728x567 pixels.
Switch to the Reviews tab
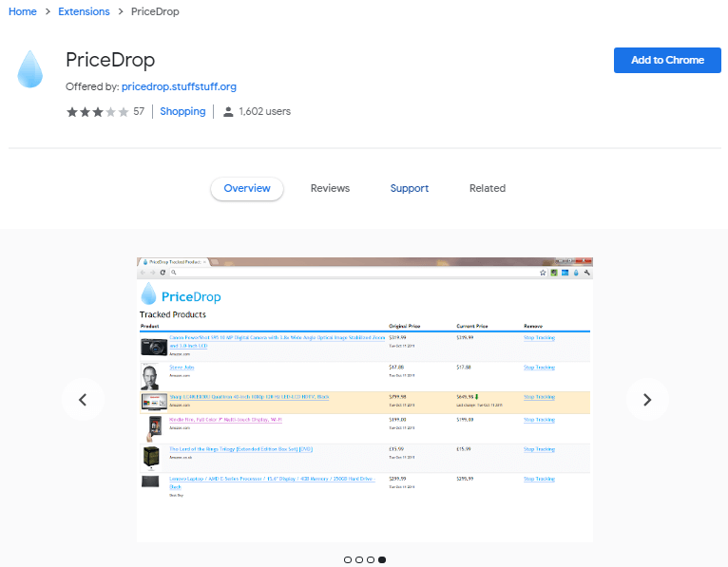tap(330, 188)
